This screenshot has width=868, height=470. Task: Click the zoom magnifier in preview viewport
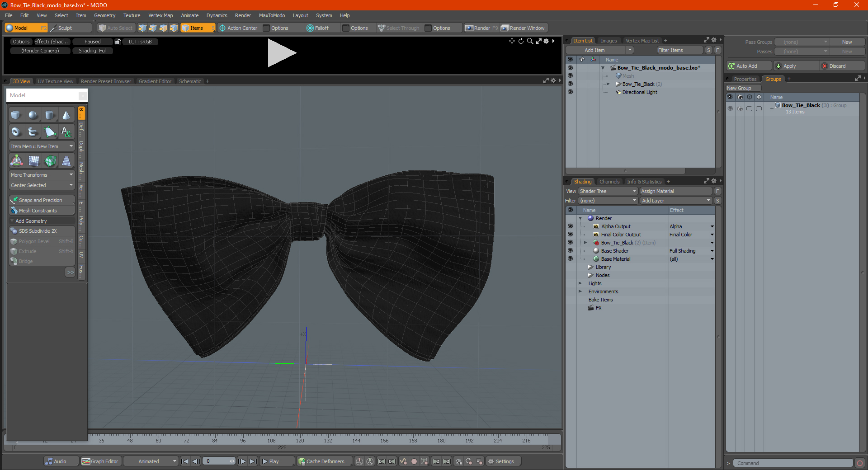530,41
